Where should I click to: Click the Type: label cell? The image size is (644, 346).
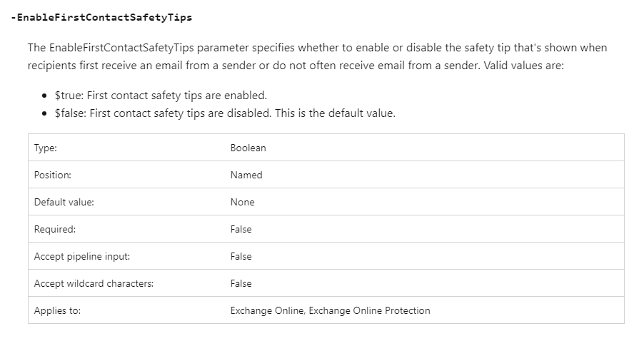click(x=46, y=148)
